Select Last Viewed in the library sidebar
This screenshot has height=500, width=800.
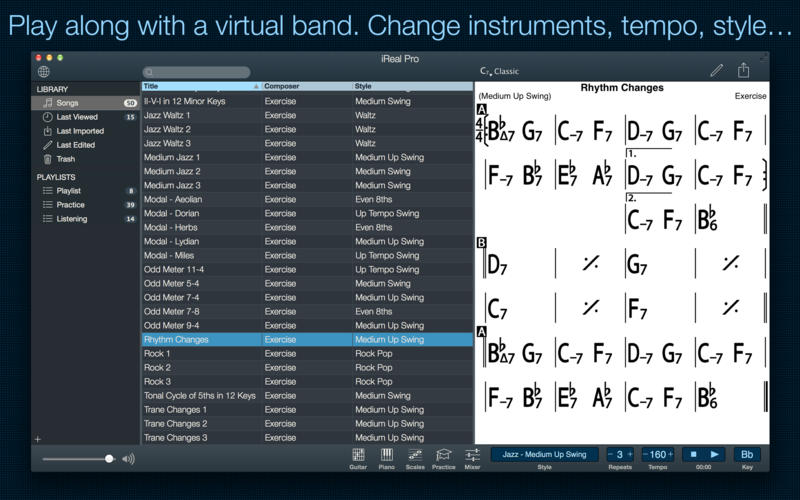pos(77,117)
